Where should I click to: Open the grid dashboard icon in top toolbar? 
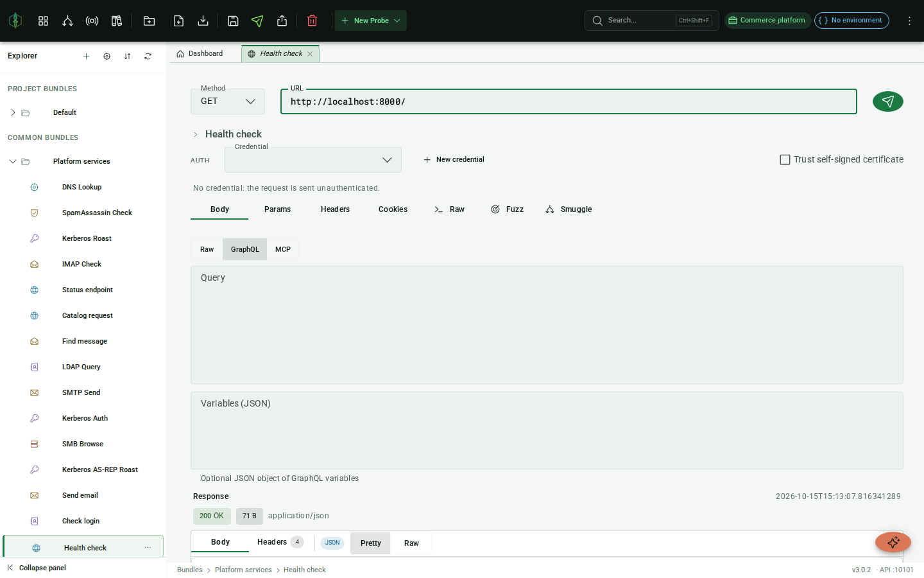pyautogui.click(x=43, y=21)
